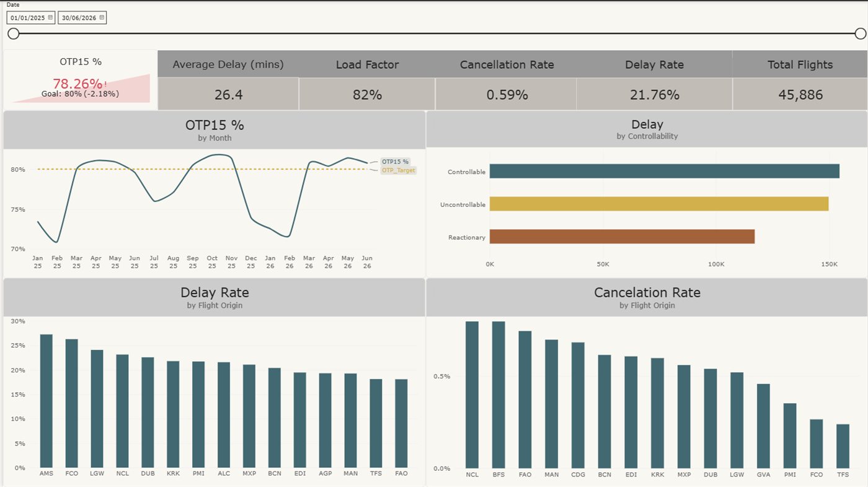Click the start date field showing 01/01/2025
Viewport: 868px width, 487px height.
[x=31, y=18]
